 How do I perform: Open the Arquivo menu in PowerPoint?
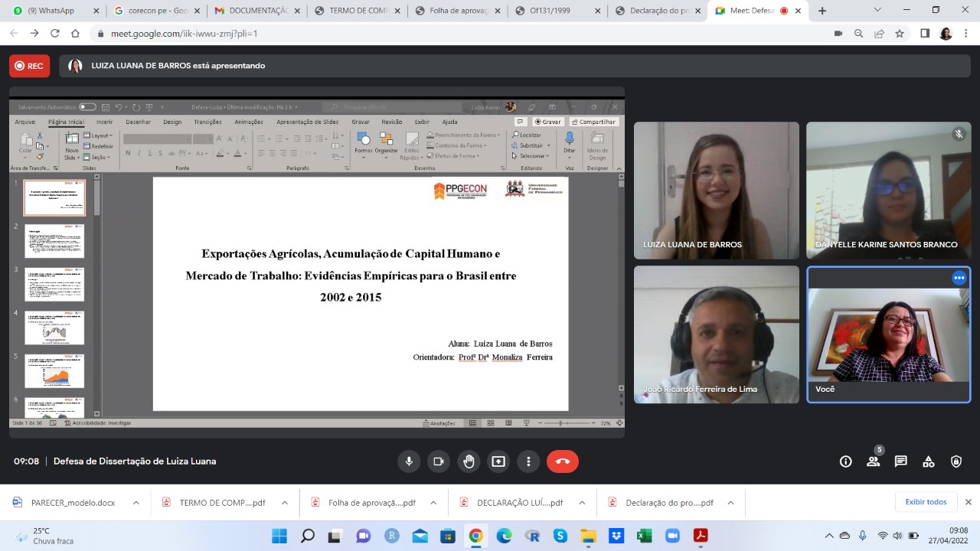pos(24,122)
